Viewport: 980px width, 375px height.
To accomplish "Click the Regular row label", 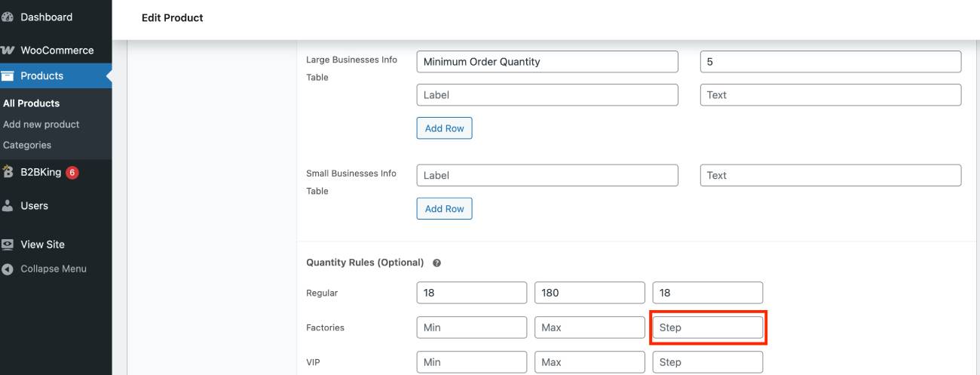I will (322, 294).
